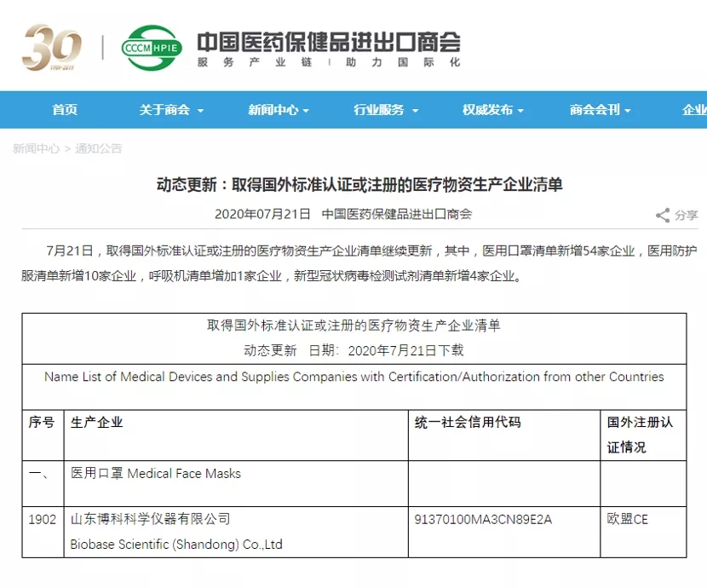This screenshot has height=588, width=707.
Task: Click the 欧盟CE certification cell
Action: tap(628, 519)
